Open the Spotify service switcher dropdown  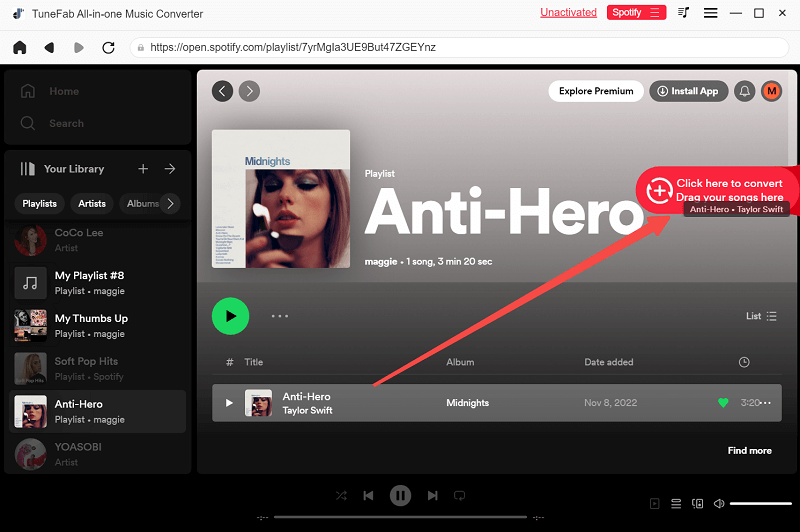(636, 13)
